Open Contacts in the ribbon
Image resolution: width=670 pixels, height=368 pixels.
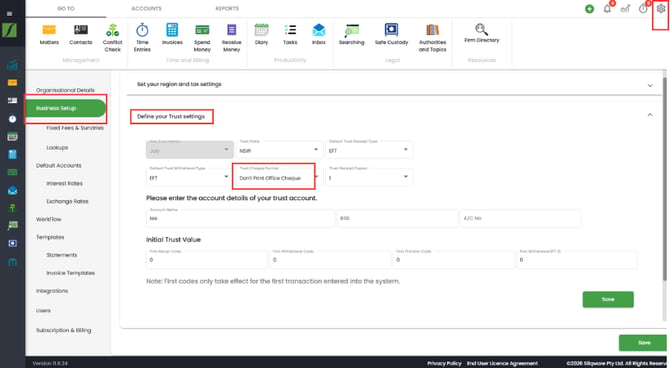pyautogui.click(x=81, y=34)
